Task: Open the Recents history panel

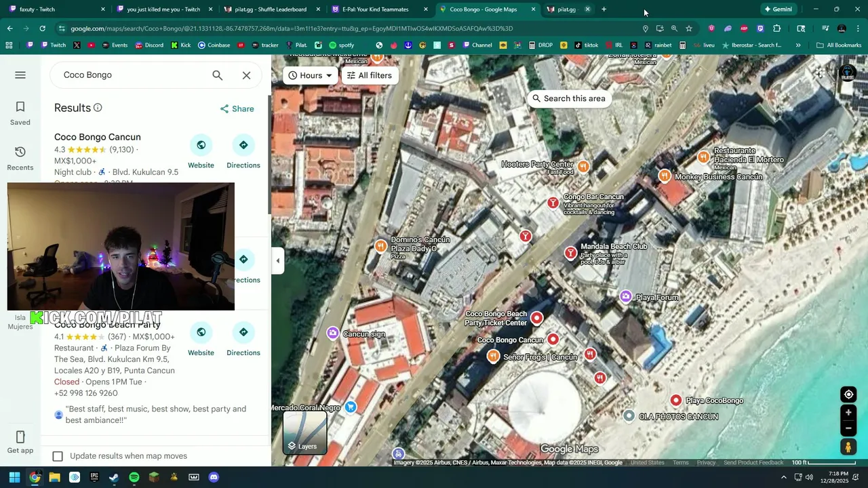Action: [20, 159]
